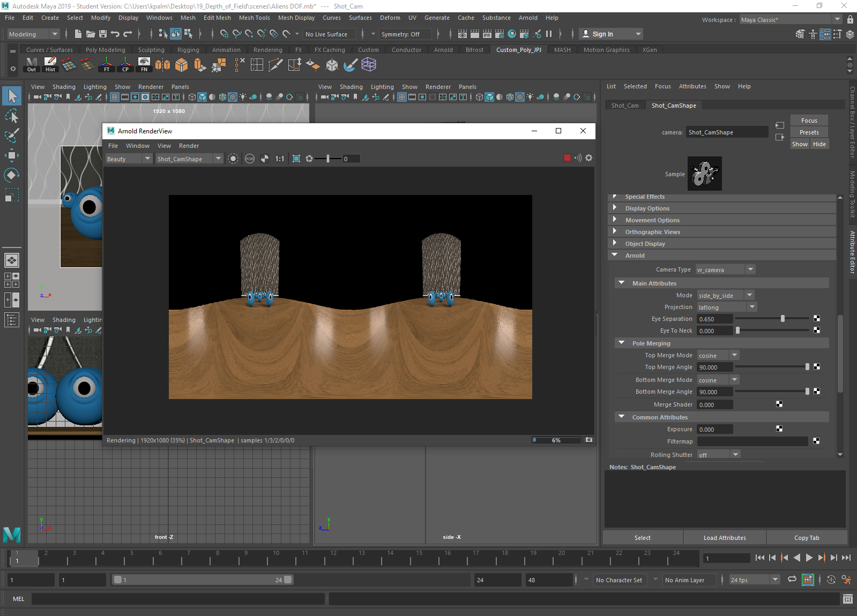Expand the Display Options section

647,208
